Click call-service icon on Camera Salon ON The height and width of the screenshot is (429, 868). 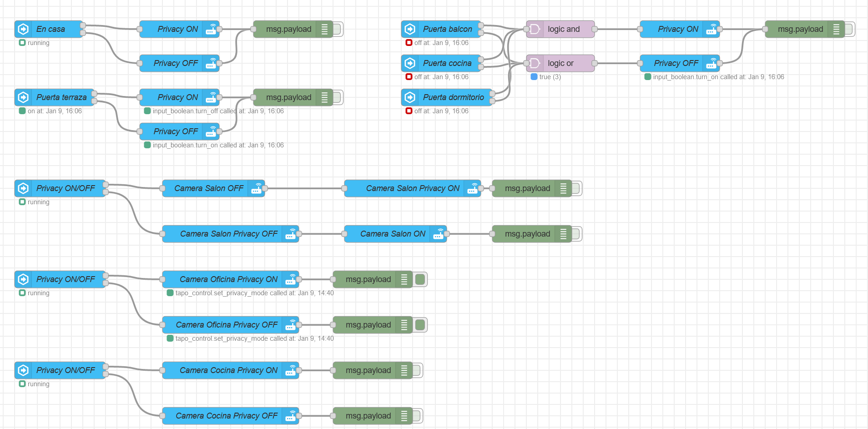(439, 234)
